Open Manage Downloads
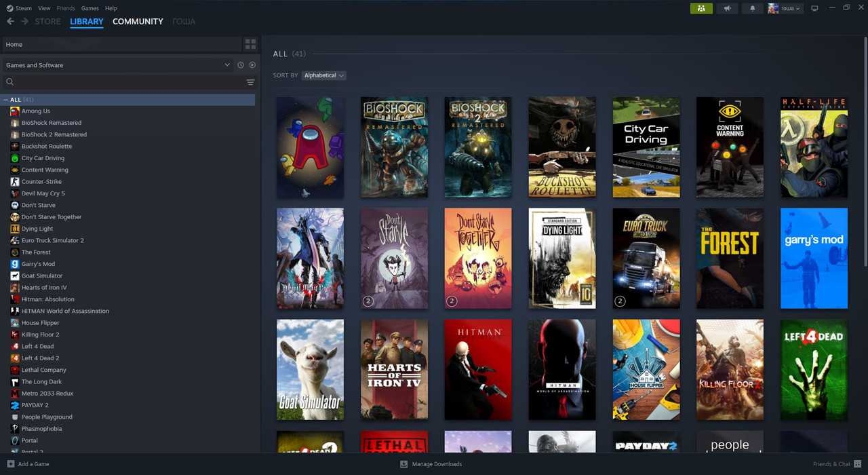 [x=431, y=464]
